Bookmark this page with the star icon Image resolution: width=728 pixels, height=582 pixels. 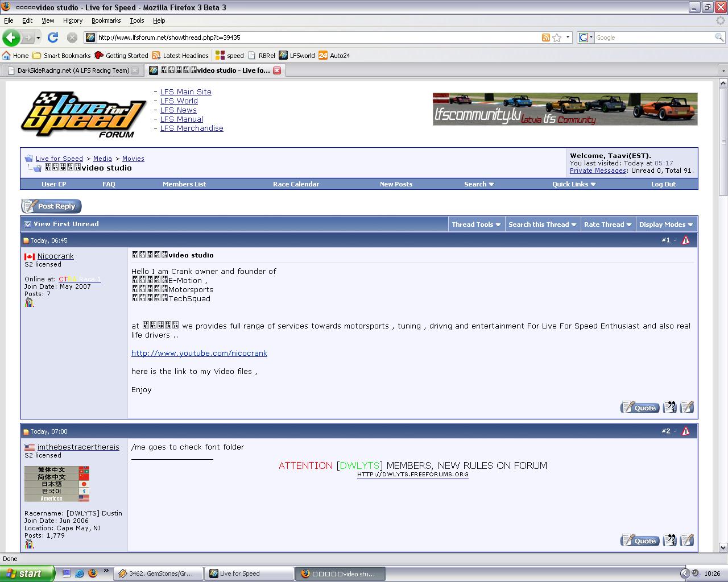tap(557, 38)
